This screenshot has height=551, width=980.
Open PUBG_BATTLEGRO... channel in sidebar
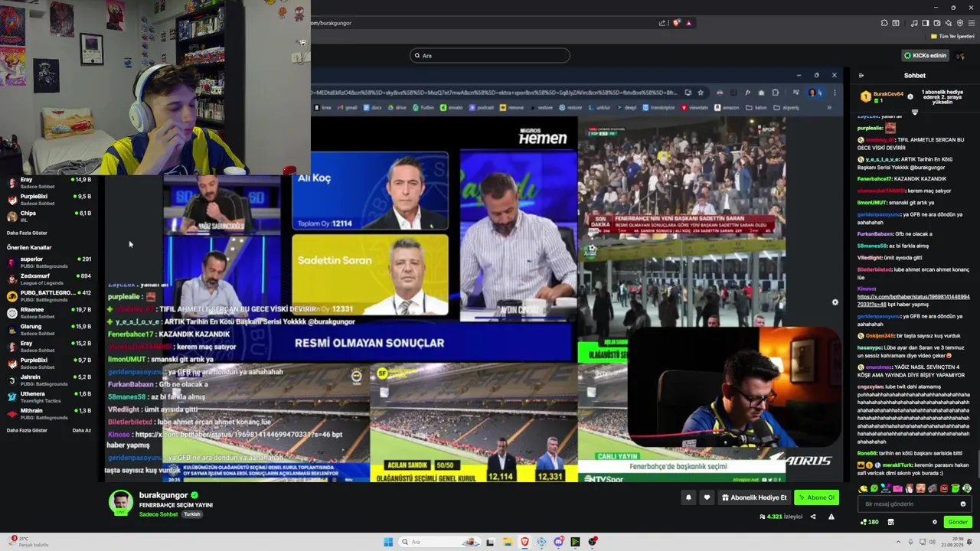pos(49,295)
